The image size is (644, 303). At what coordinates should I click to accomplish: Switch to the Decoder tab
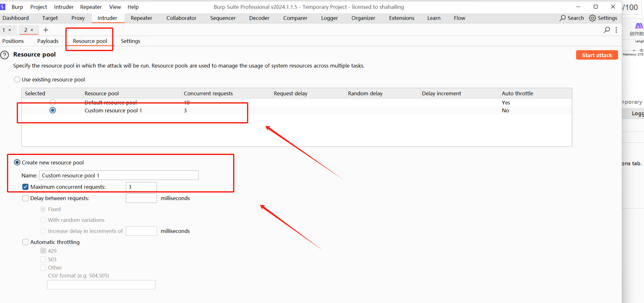coord(259,18)
